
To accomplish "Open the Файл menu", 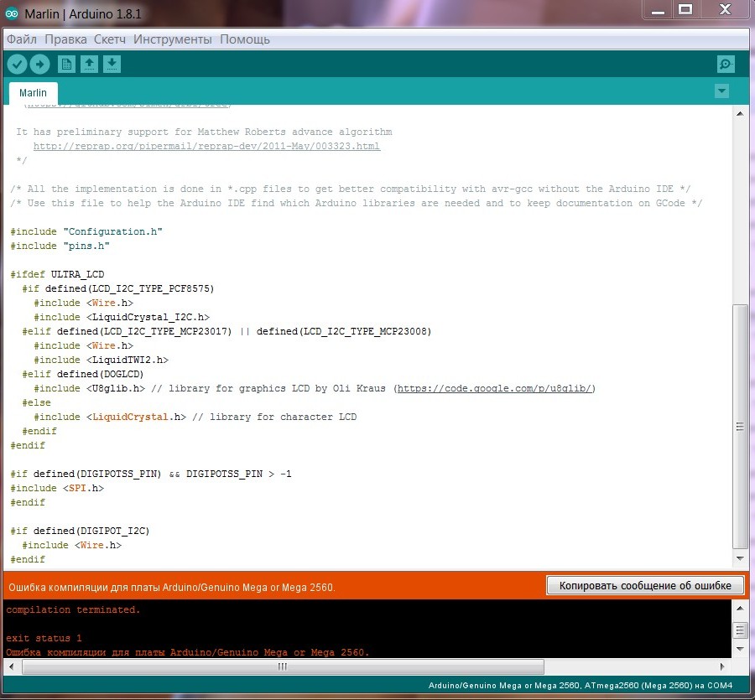I will (22, 39).
